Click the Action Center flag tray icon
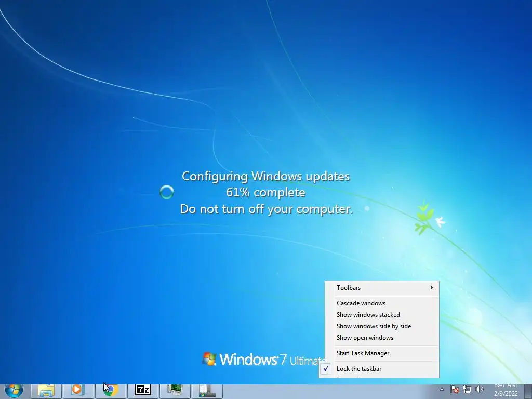Viewport: 532px width, 399px height. pyautogui.click(x=455, y=390)
